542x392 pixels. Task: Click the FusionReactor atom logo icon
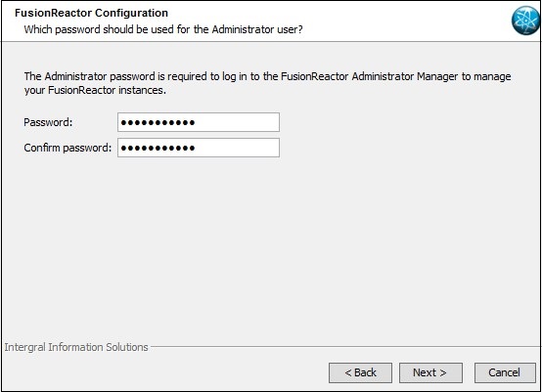pyautogui.click(x=525, y=21)
